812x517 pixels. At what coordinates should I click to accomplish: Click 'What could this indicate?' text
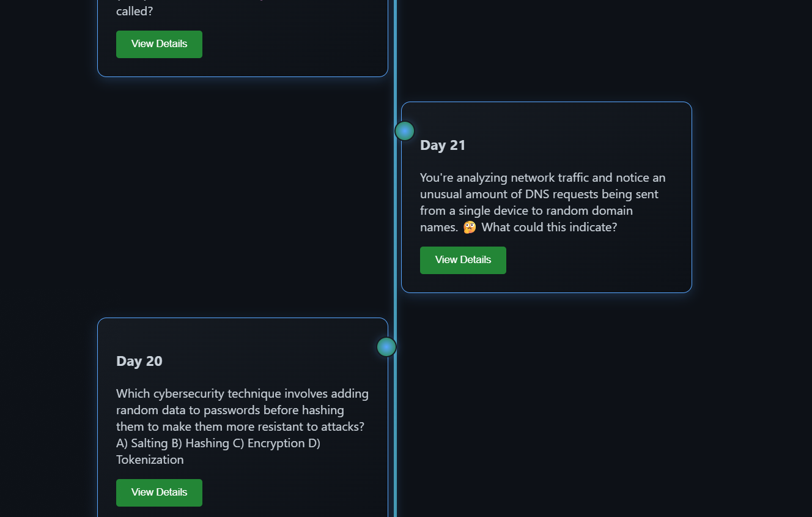click(549, 227)
